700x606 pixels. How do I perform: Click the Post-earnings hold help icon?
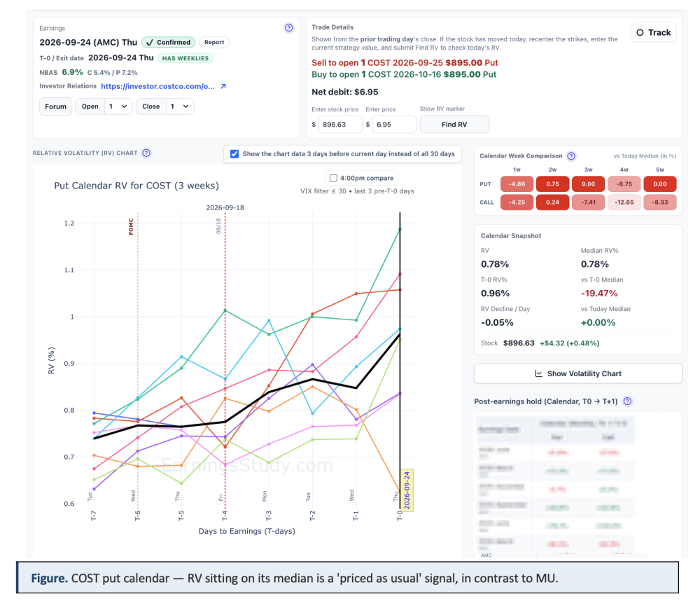pos(627,401)
